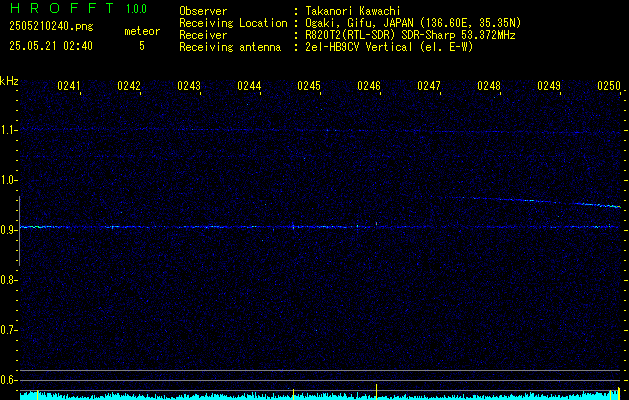Click the 1.0 kHz frequency label
The height and width of the screenshot is (400, 629).
point(7,181)
